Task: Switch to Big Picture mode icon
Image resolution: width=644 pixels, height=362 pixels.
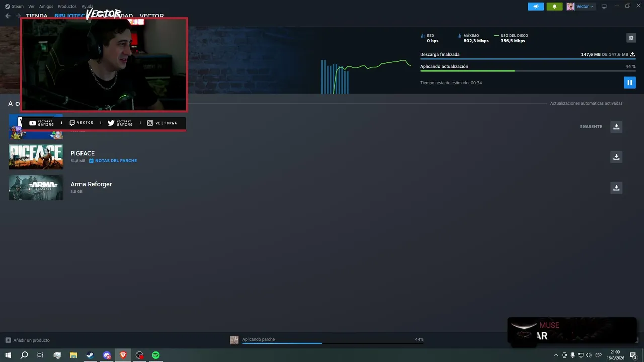Action: click(x=604, y=6)
